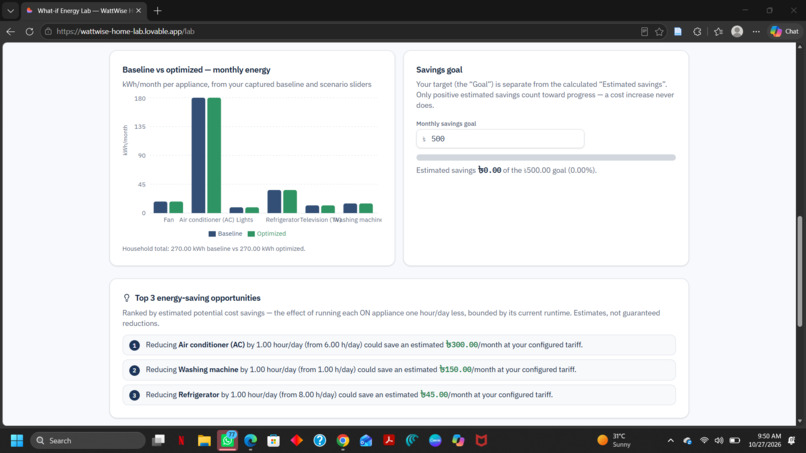Click Baseline vs optimized chart title
The image size is (806, 453).
coord(196,69)
